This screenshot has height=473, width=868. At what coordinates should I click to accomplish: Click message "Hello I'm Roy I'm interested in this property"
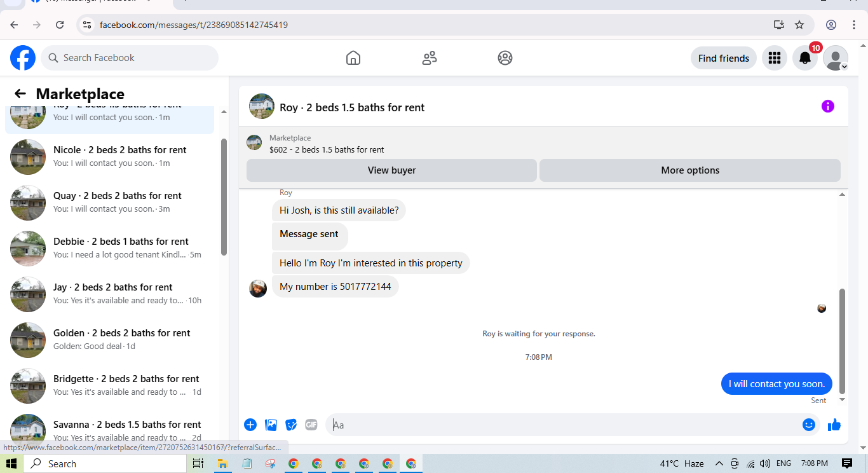tap(370, 263)
